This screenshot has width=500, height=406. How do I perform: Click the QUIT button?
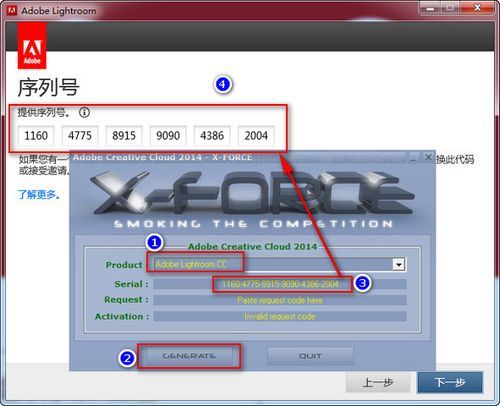tap(310, 356)
